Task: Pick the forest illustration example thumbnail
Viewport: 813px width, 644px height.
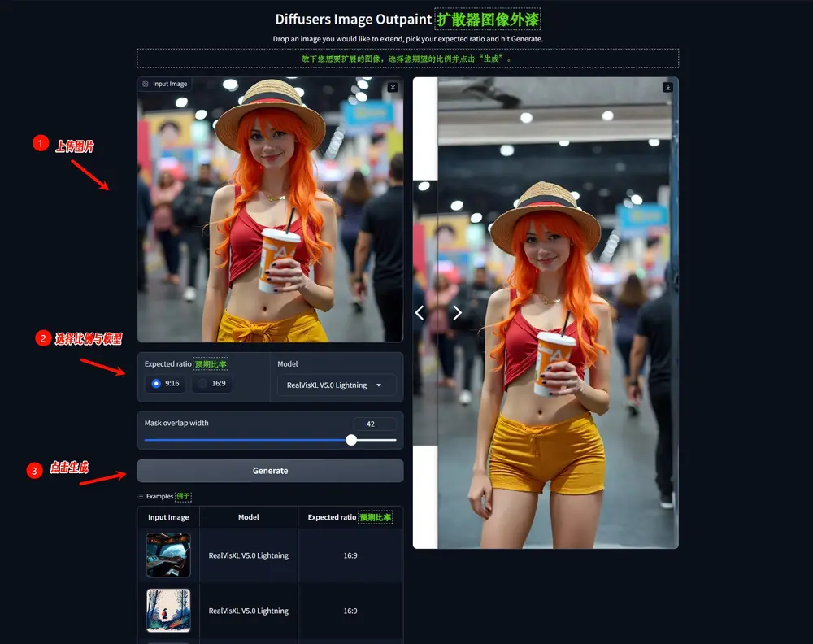Action: (x=168, y=611)
